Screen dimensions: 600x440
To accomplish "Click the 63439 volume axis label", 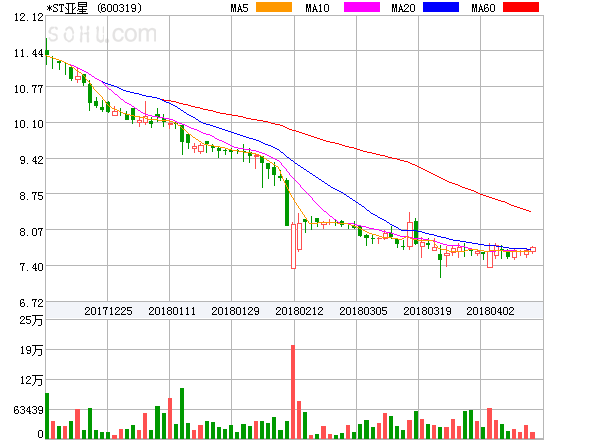I will pos(29,410).
